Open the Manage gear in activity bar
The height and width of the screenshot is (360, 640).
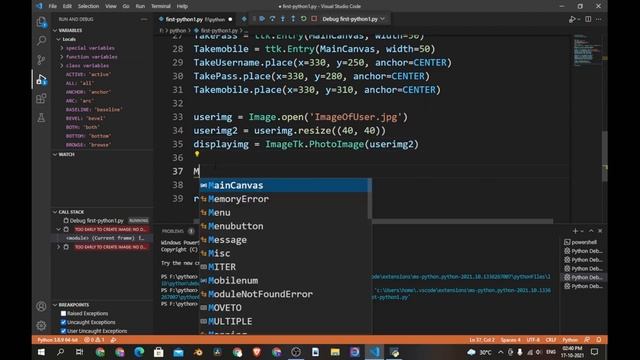pyautogui.click(x=41, y=325)
